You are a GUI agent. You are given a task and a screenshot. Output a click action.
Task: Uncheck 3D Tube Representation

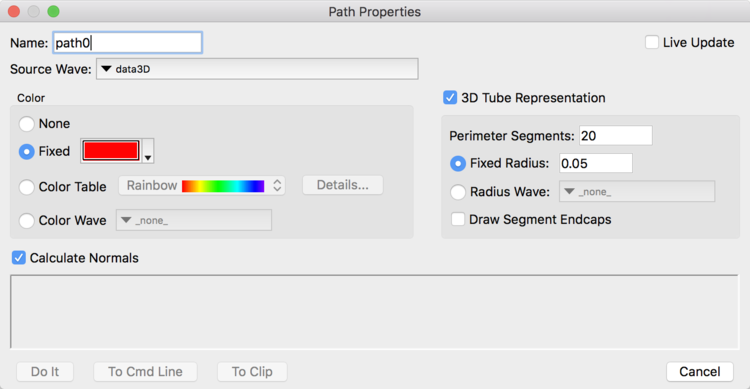coord(450,98)
